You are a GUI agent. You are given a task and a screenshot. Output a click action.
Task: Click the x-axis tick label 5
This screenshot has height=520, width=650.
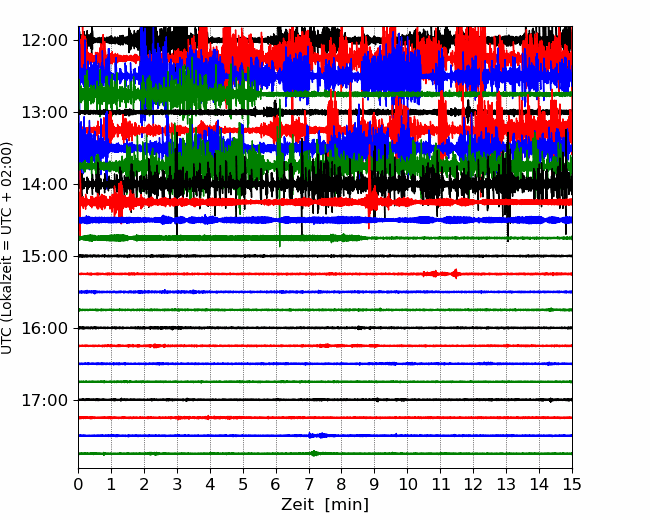243,484
